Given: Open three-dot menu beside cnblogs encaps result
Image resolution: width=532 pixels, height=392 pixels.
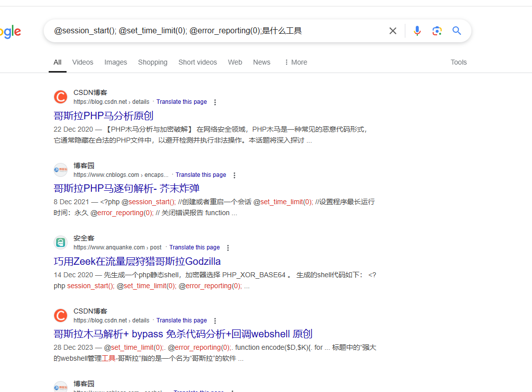Looking at the screenshot, I should tap(234, 175).
